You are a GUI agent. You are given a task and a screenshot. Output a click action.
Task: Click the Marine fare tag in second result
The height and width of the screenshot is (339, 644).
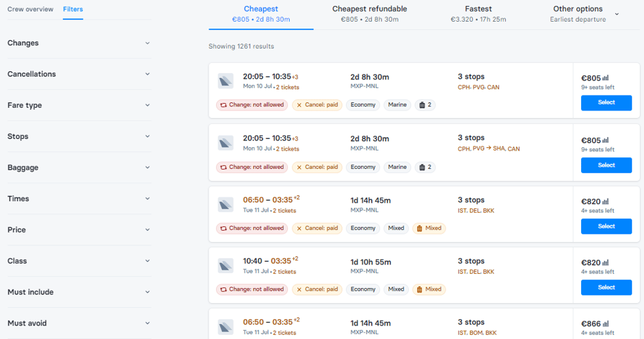point(397,167)
